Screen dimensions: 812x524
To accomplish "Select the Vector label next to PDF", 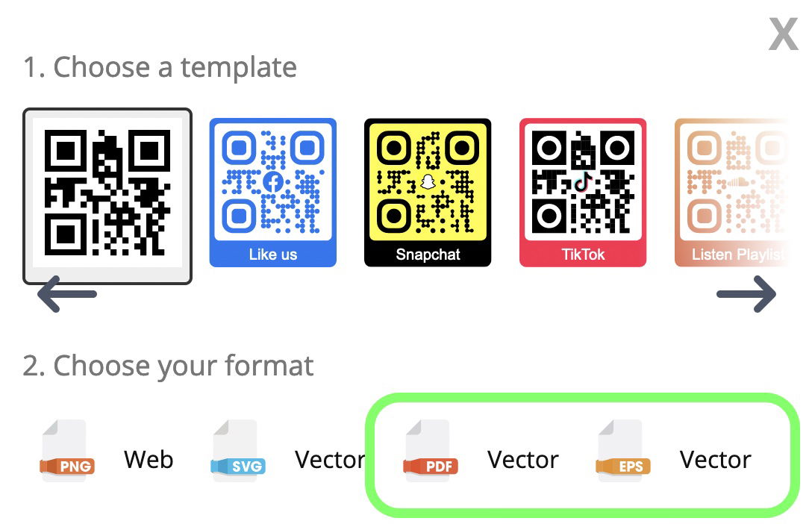I will point(523,460).
